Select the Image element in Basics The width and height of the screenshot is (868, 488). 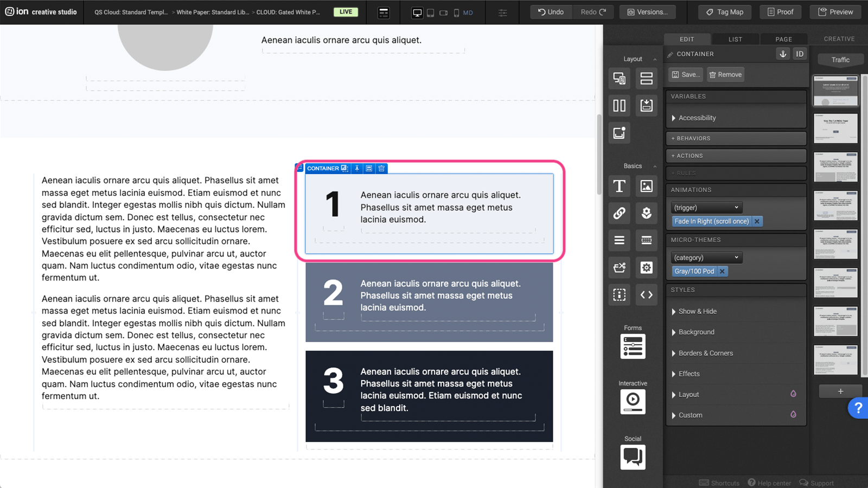646,186
